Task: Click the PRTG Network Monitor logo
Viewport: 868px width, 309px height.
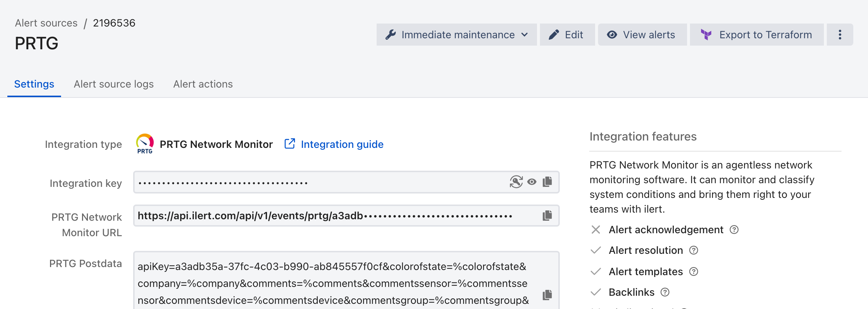Action: tap(145, 144)
